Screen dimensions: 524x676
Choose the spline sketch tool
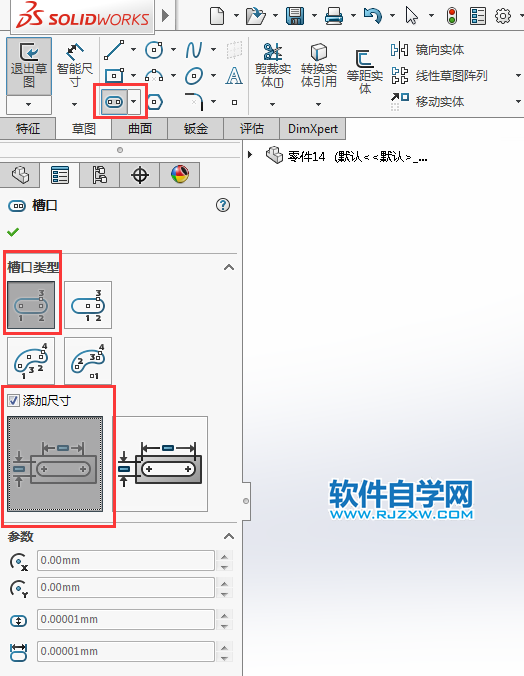click(x=194, y=50)
